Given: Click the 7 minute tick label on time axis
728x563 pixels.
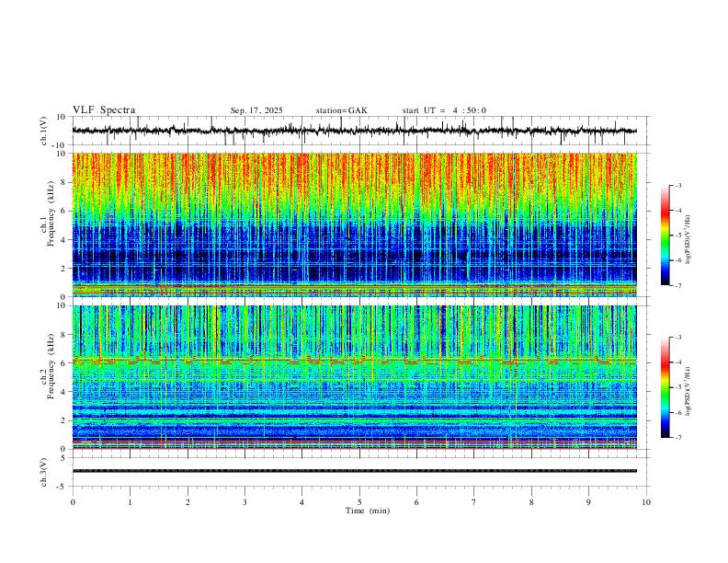Looking at the screenshot, I should tap(474, 502).
